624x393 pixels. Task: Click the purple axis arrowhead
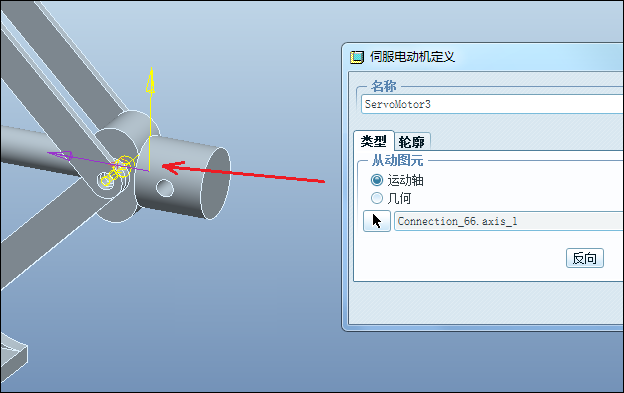tap(60, 155)
